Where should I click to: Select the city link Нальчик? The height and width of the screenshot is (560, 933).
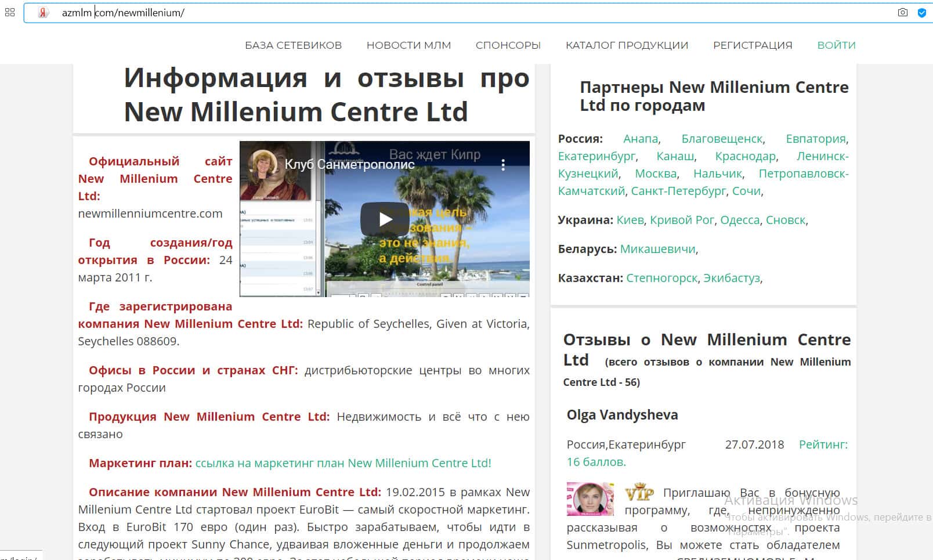click(x=718, y=174)
